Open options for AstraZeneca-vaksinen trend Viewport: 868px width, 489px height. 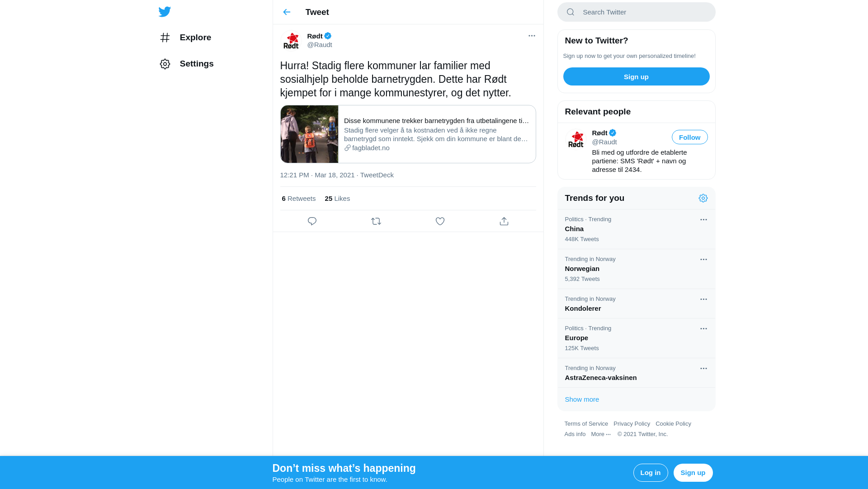703,368
